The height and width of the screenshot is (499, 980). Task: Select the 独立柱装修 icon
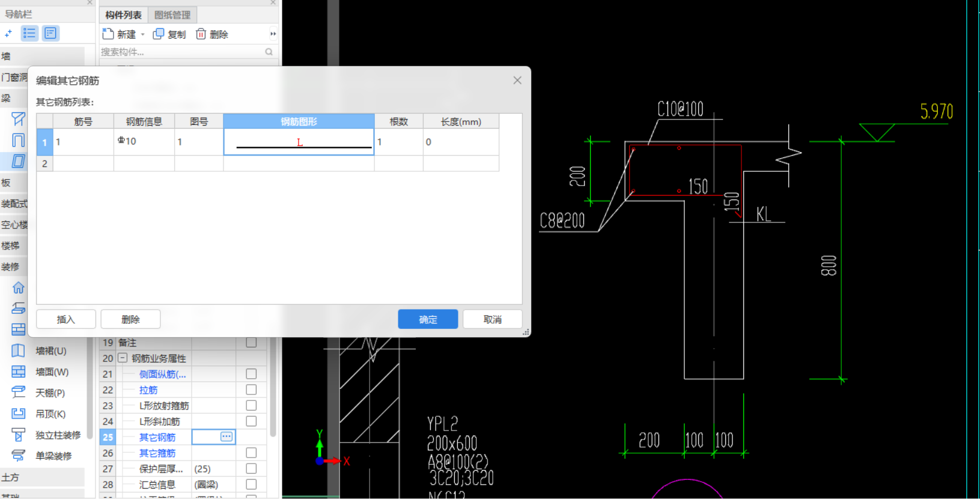coord(19,435)
